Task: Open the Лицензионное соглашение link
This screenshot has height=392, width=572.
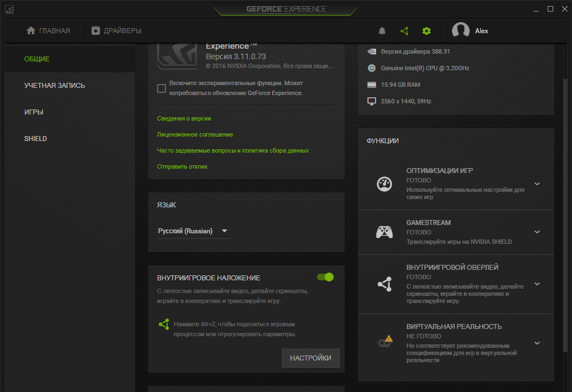Action: (x=195, y=134)
